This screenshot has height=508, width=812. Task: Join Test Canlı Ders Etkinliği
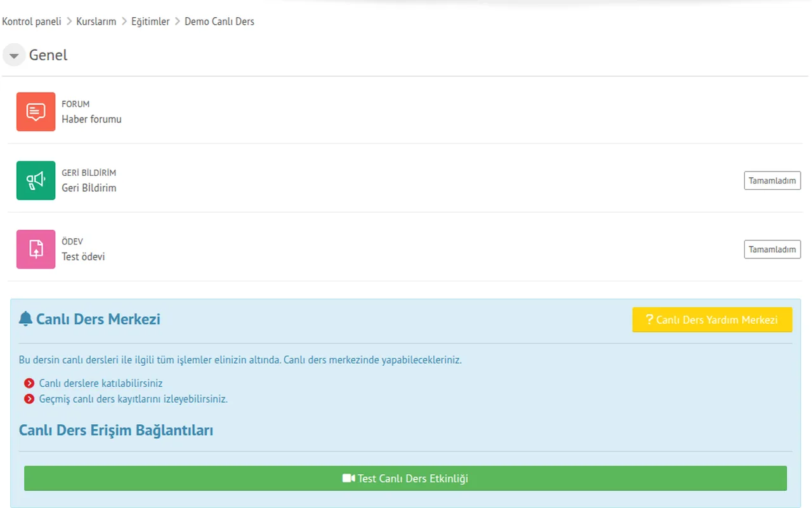[x=405, y=478]
